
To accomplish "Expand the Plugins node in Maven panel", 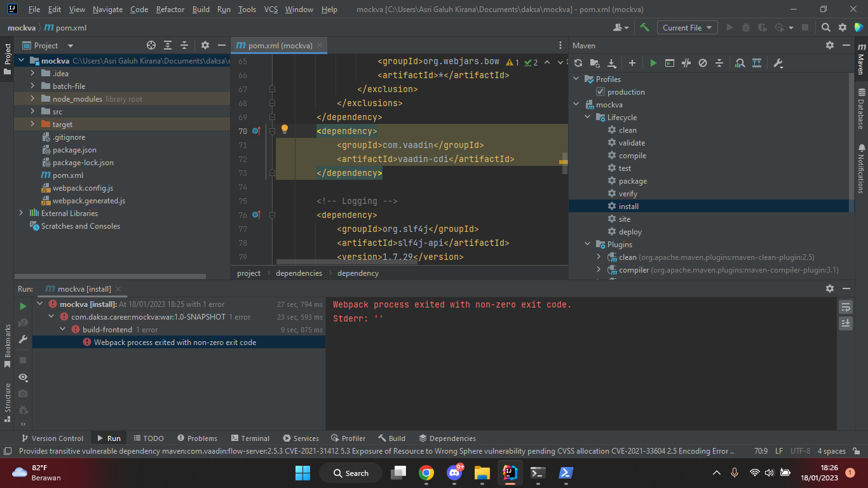I will 587,245.
